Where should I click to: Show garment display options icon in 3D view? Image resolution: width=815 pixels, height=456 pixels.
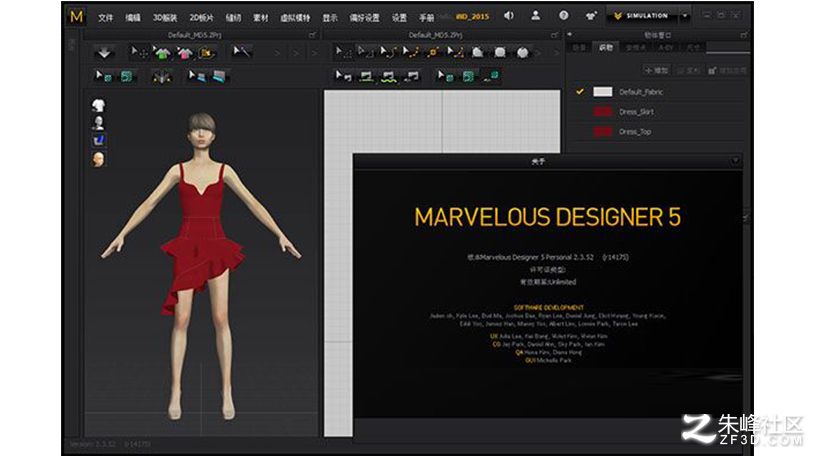pos(98,106)
